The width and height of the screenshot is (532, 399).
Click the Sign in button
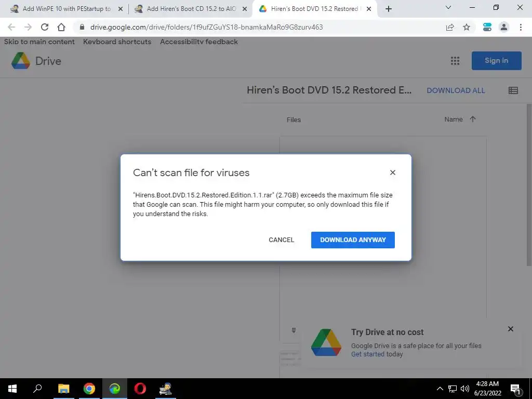[x=496, y=61]
